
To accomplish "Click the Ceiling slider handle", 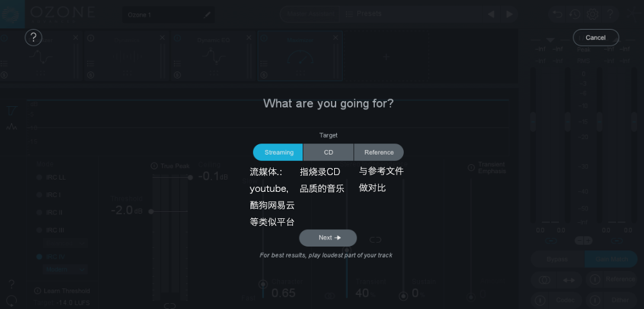I will click(x=190, y=177).
